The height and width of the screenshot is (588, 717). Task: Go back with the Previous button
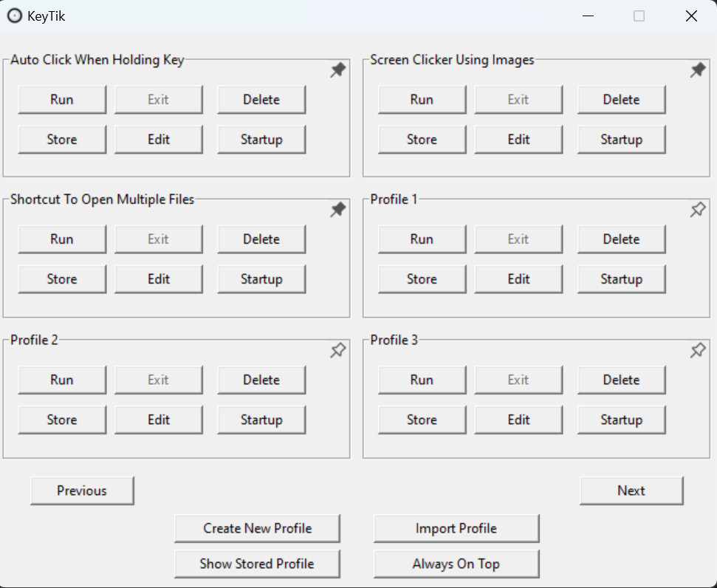pyautogui.click(x=82, y=490)
